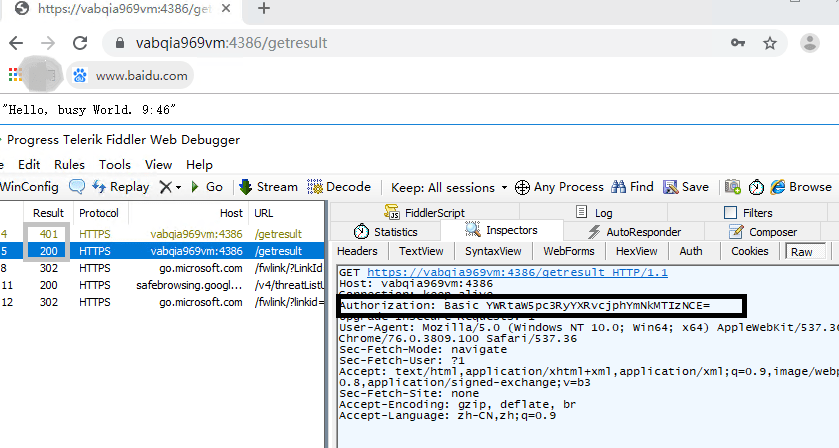Show the WebForms request inspector
Image resolution: width=839 pixels, height=448 pixels.
569,251
